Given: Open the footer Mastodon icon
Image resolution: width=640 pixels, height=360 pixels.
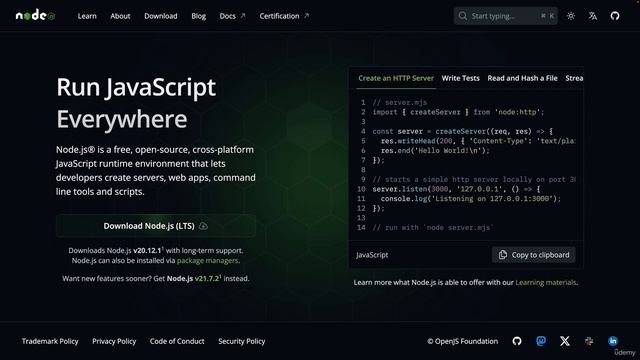Looking at the screenshot, I should pyautogui.click(x=541, y=341).
